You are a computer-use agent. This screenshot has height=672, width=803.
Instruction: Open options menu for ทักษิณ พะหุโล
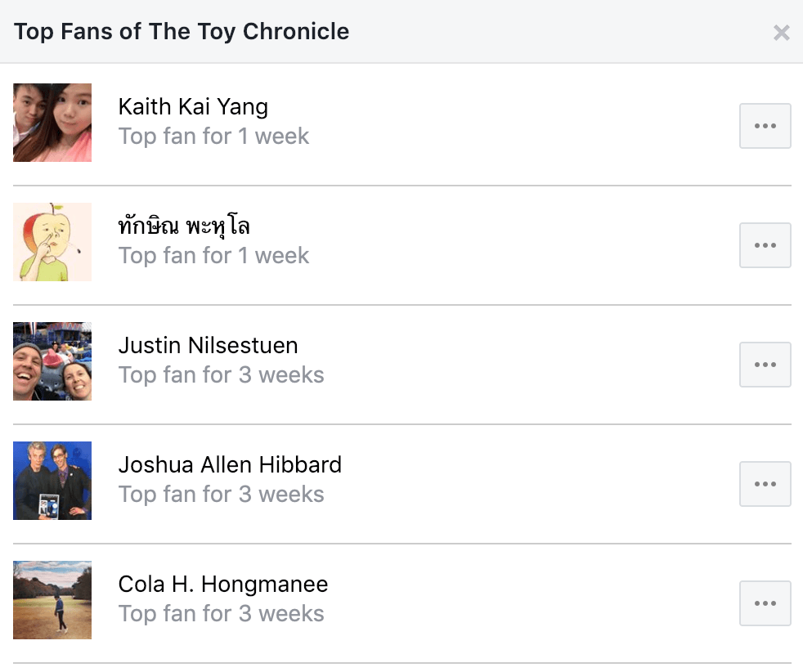[765, 245]
